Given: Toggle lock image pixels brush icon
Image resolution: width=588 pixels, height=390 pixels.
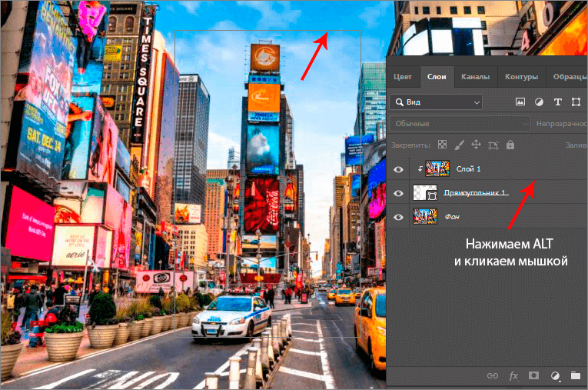Looking at the screenshot, I should (459, 144).
